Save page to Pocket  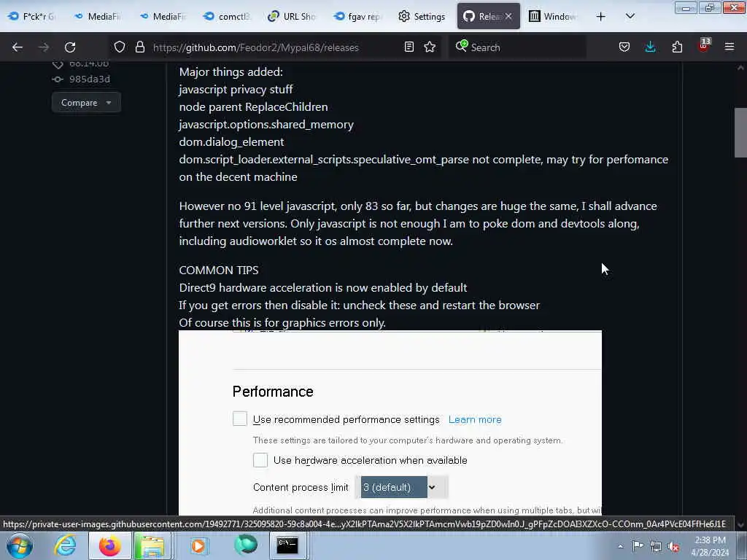624,47
